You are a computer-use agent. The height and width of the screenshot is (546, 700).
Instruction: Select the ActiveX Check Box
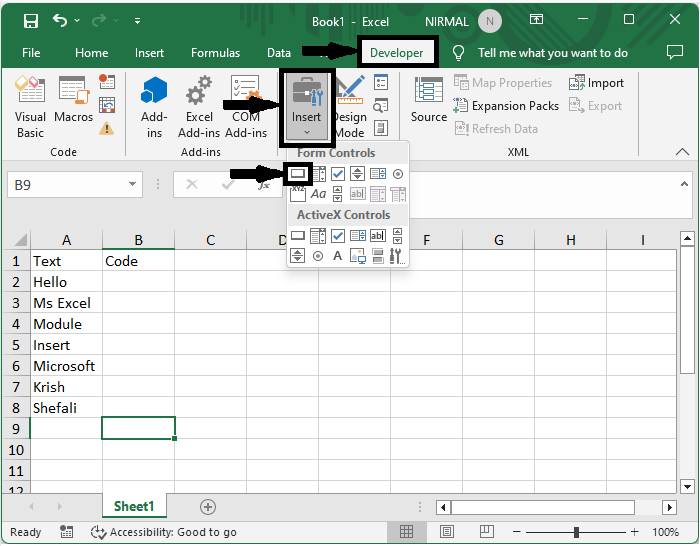tap(338, 236)
